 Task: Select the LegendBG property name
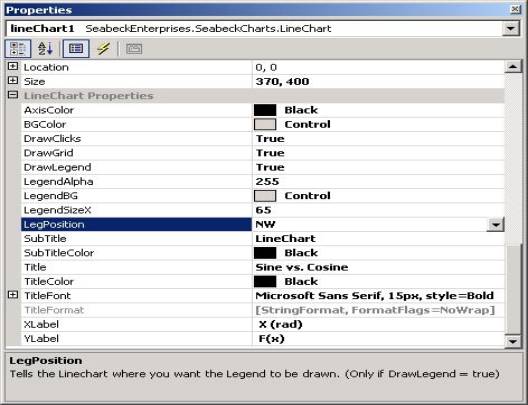pos(51,196)
